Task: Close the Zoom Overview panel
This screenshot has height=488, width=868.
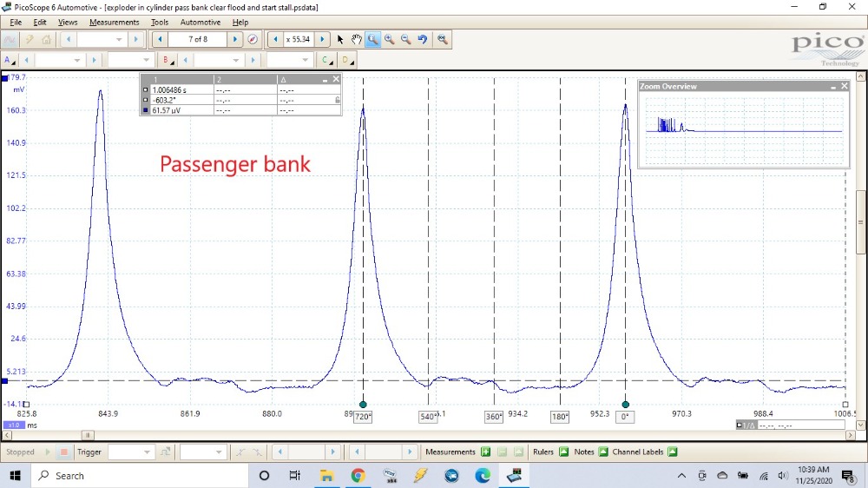Action: click(843, 86)
